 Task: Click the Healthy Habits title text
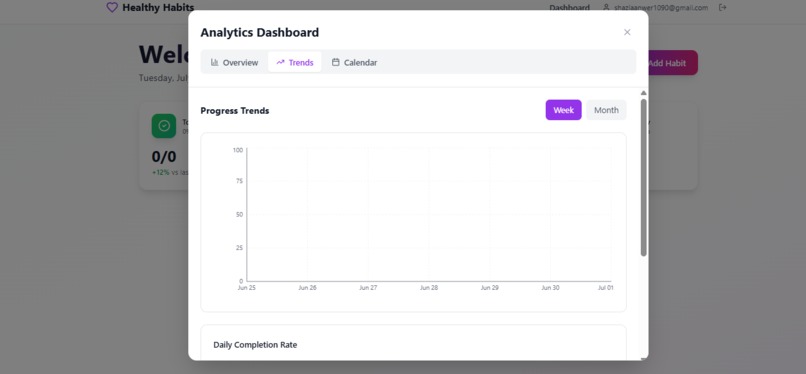[x=158, y=8]
